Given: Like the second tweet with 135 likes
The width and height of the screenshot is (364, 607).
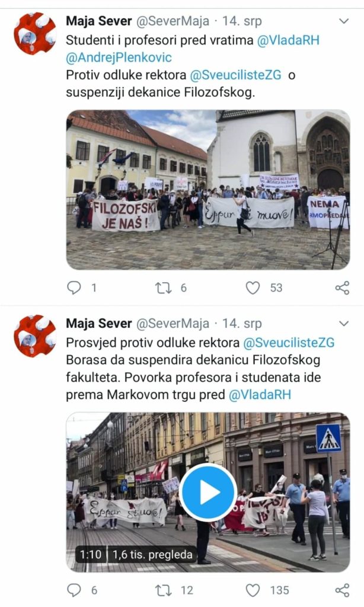Looking at the screenshot, I should (253, 590).
